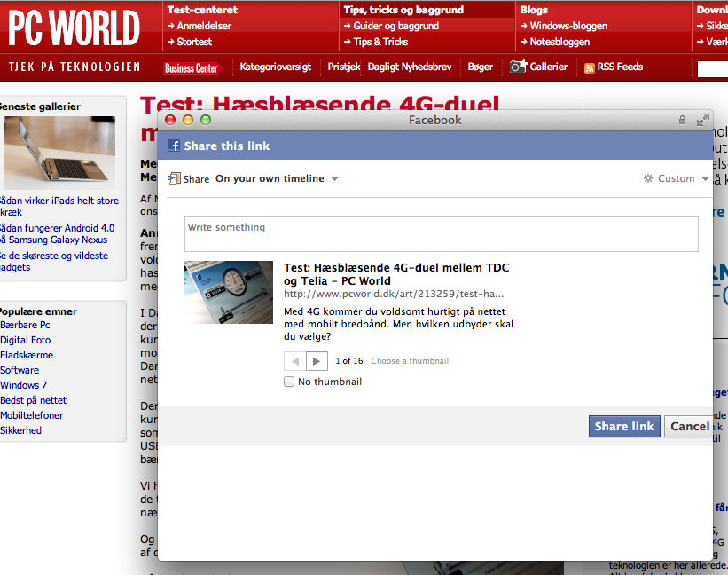
Task: Click the Facebook logo icon in share header
Action: point(174,146)
